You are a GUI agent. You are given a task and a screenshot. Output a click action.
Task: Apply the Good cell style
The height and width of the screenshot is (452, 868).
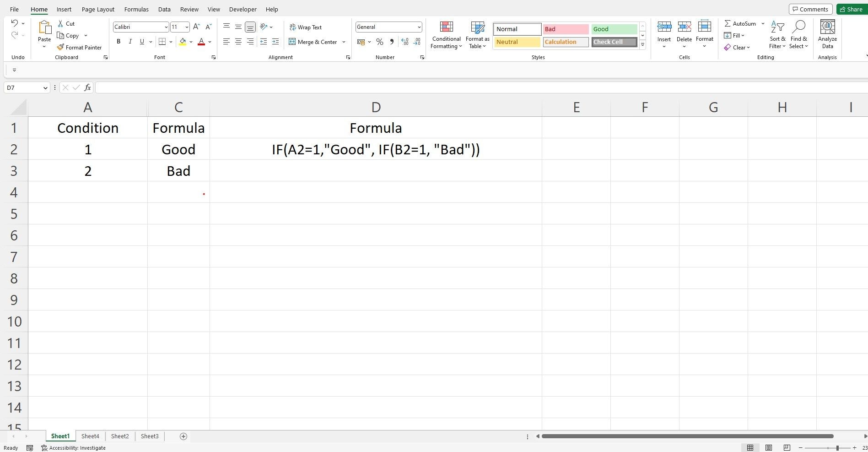614,29
